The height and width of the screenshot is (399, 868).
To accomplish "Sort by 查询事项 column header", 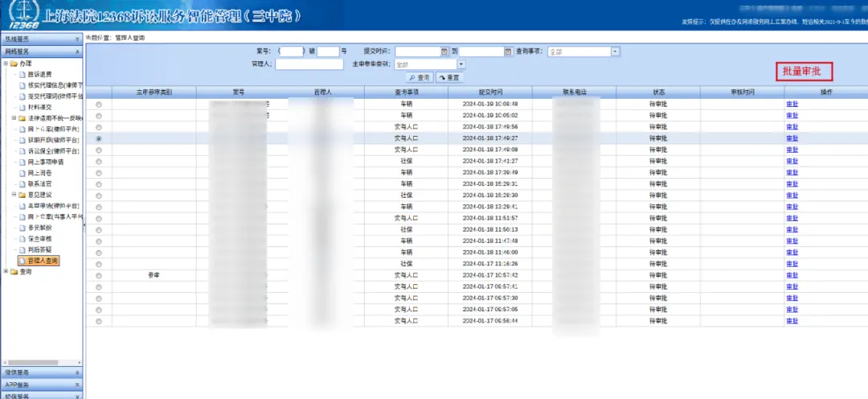I will (406, 92).
